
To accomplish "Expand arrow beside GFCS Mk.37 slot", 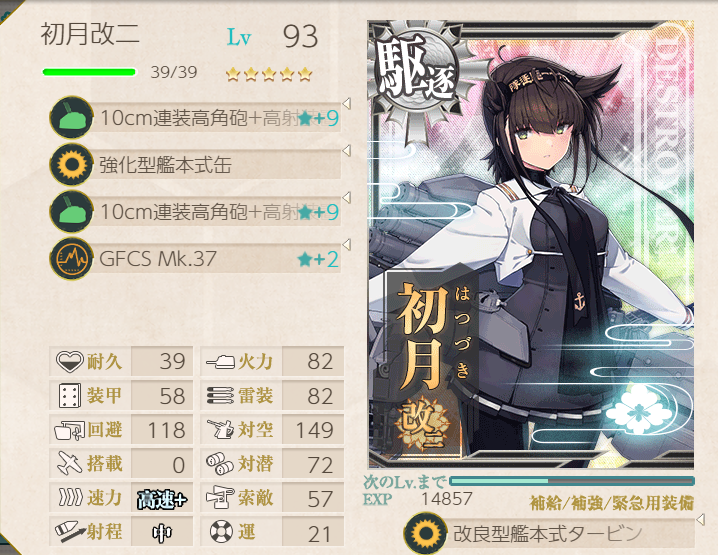I will pyautogui.click(x=347, y=244).
